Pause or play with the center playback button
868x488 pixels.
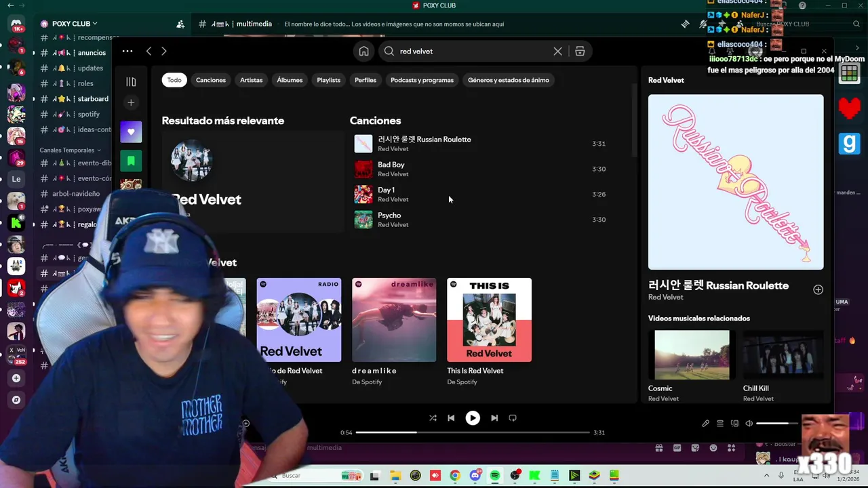pos(473,418)
